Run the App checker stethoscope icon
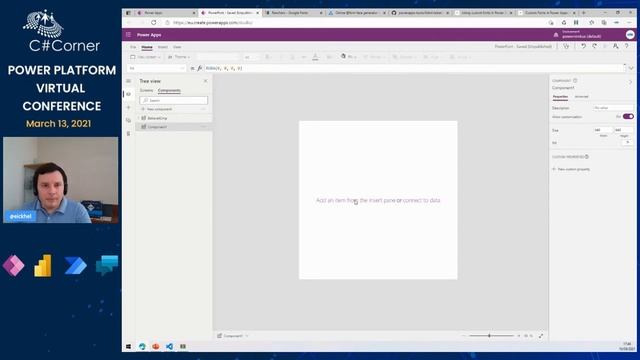Viewport: 640px width, 360px height. coord(566,47)
